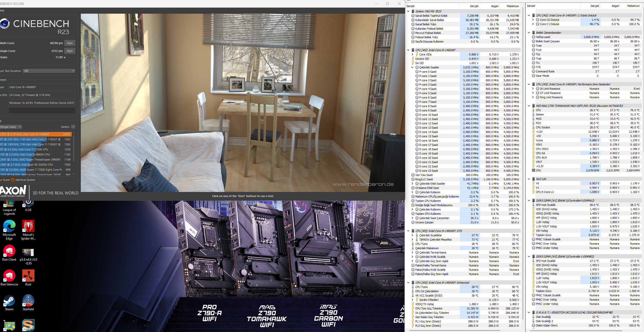Start the Multi Core test
The image size is (644, 332).
[x=70, y=43]
